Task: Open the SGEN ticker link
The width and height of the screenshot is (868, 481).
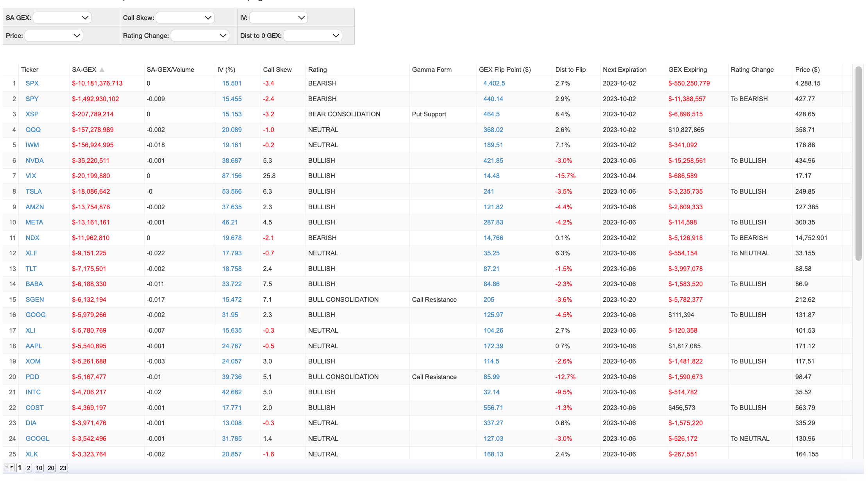Action: 35,299
